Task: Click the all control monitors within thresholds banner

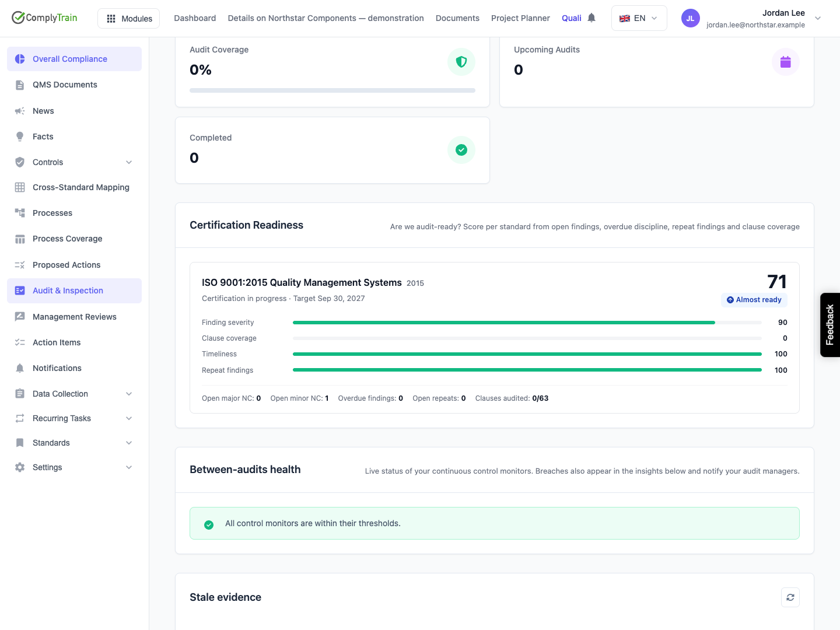Action: (x=495, y=523)
